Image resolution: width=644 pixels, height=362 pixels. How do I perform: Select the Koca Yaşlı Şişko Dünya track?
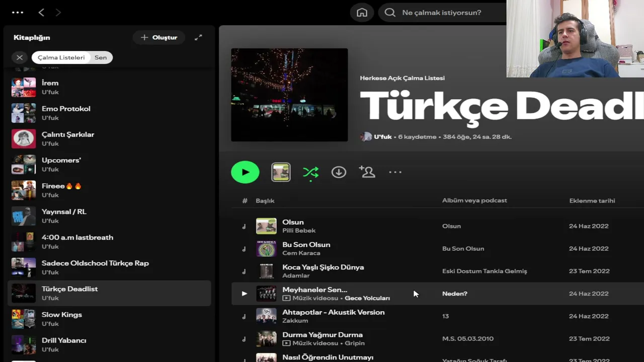pos(323,267)
